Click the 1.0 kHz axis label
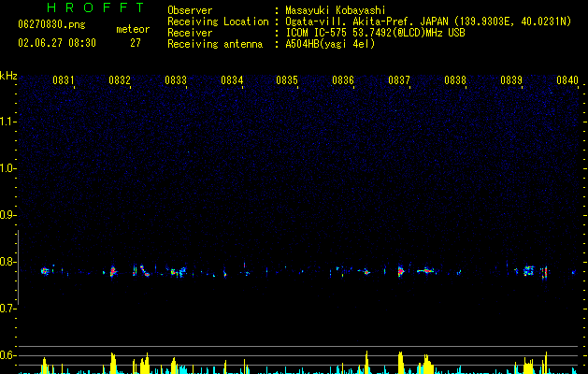The image size is (588, 374). [x=7, y=168]
